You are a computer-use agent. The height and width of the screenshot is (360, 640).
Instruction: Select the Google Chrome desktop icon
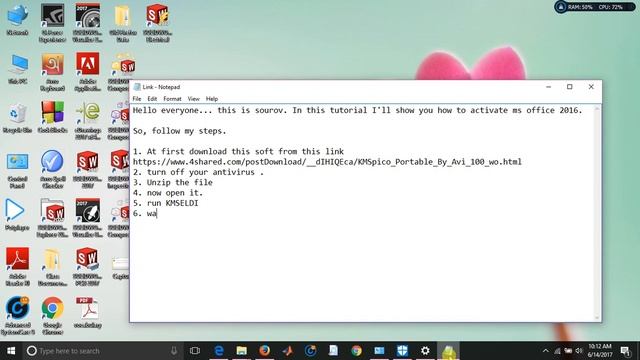click(52, 316)
